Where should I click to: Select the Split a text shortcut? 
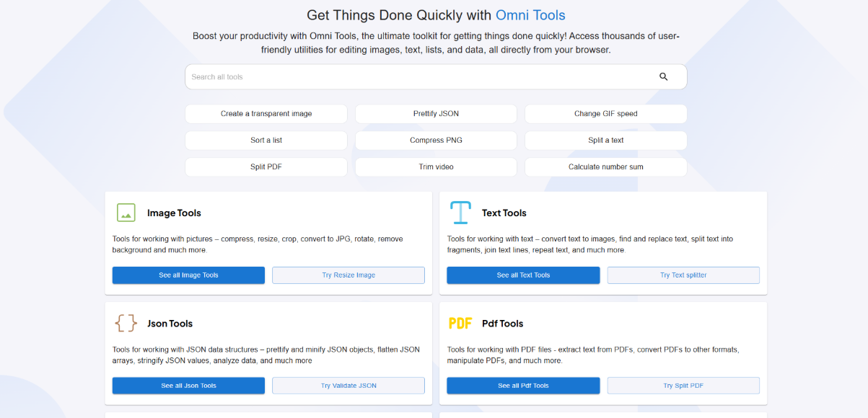[x=606, y=141]
